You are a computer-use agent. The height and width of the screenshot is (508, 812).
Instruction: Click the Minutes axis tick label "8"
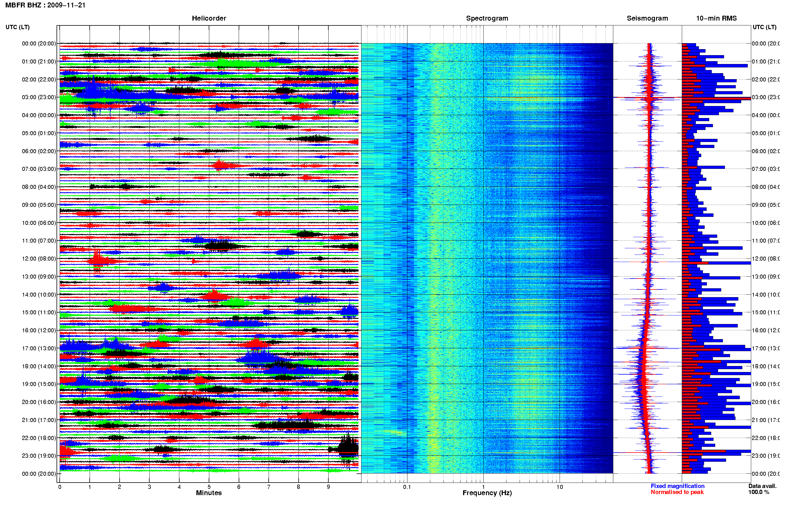click(298, 487)
